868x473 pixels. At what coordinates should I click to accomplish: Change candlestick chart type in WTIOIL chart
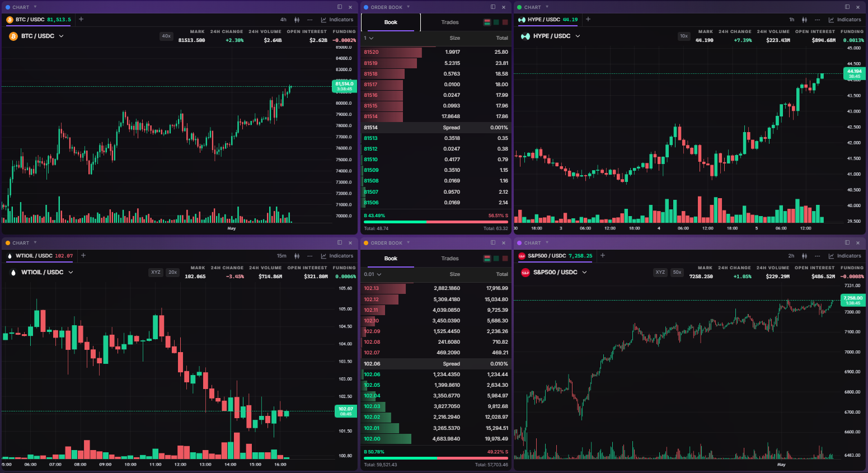click(x=297, y=256)
